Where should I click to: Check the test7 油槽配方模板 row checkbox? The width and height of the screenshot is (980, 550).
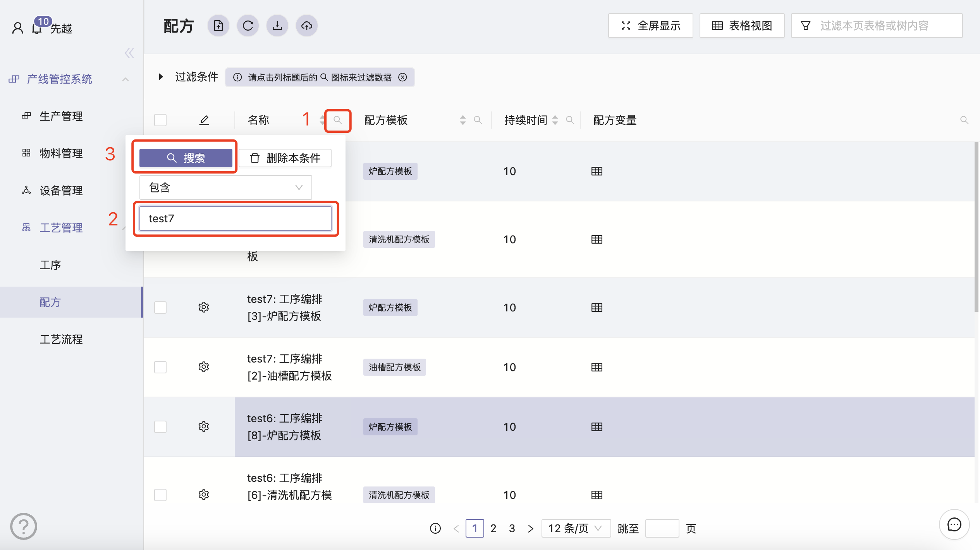point(160,367)
